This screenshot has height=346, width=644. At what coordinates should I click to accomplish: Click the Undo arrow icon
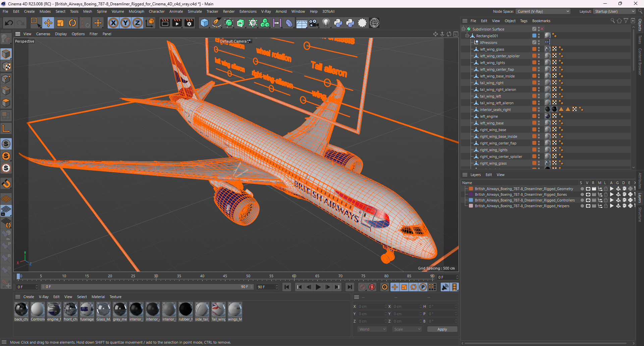(9, 23)
